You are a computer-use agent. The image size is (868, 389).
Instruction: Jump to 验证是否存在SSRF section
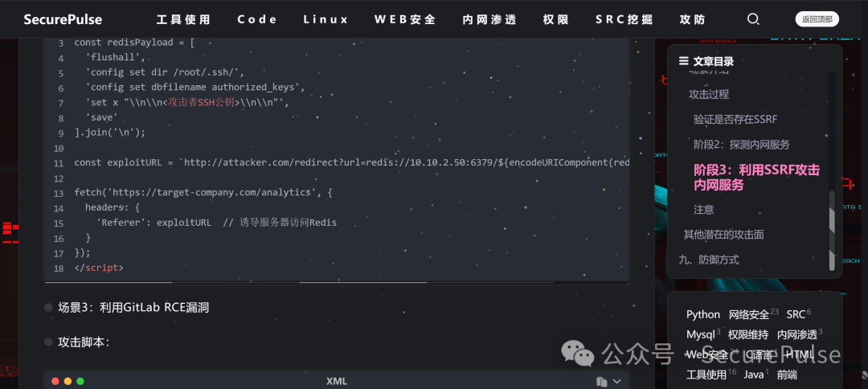735,119
